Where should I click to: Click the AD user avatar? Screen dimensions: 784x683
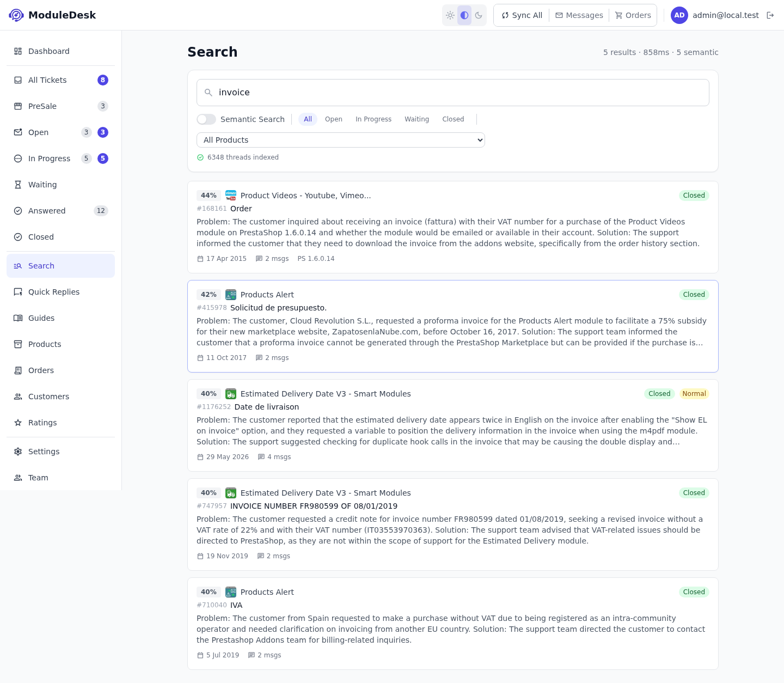(679, 15)
